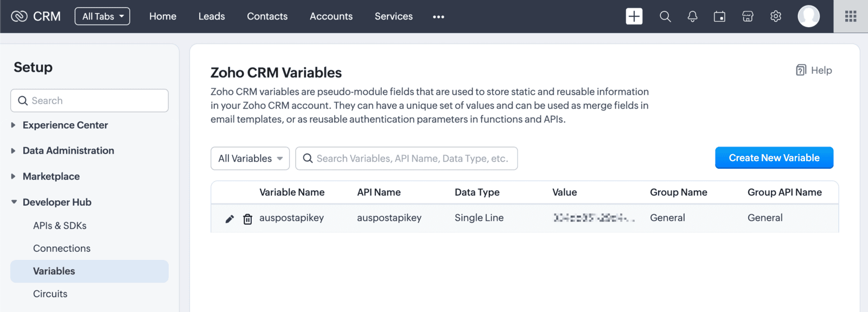Go to the Home tab
Viewport: 868px width, 312px height.
[163, 16]
